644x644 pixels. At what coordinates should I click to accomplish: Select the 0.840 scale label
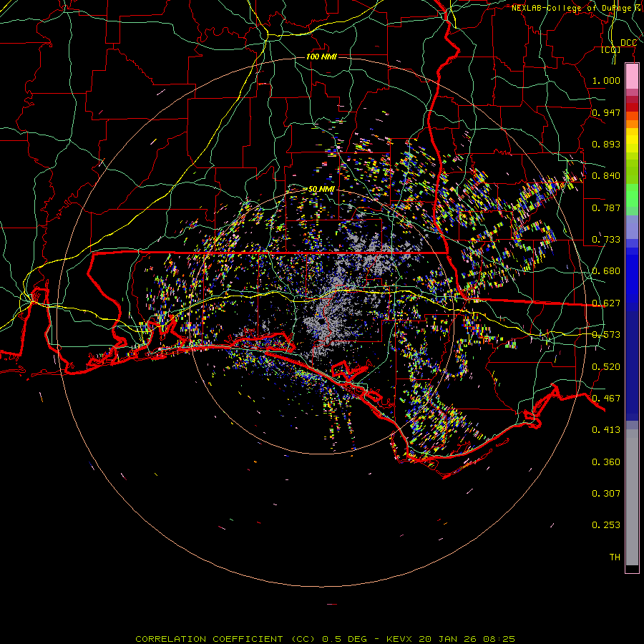[x=606, y=176]
